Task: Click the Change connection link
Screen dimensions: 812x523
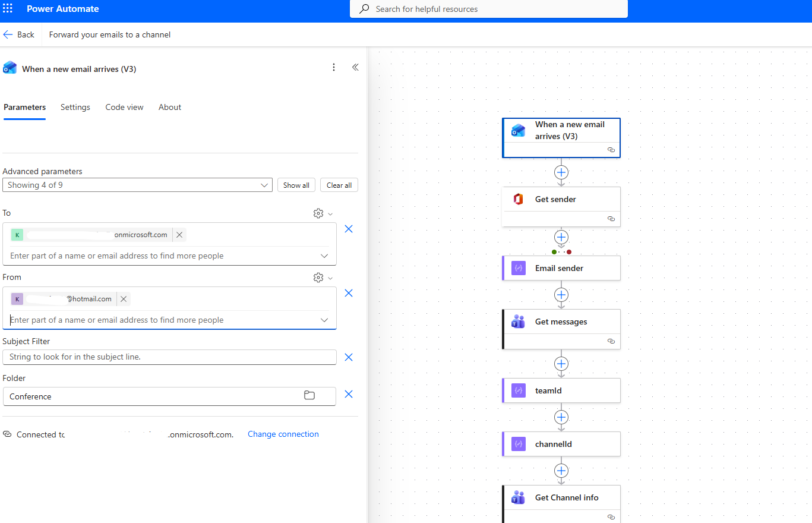Action: coord(283,434)
